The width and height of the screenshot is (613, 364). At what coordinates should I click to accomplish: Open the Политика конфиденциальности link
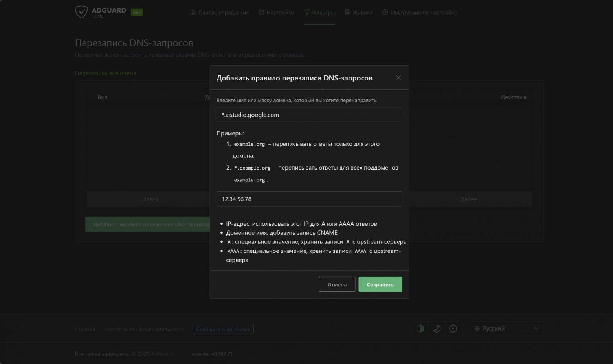point(144,329)
